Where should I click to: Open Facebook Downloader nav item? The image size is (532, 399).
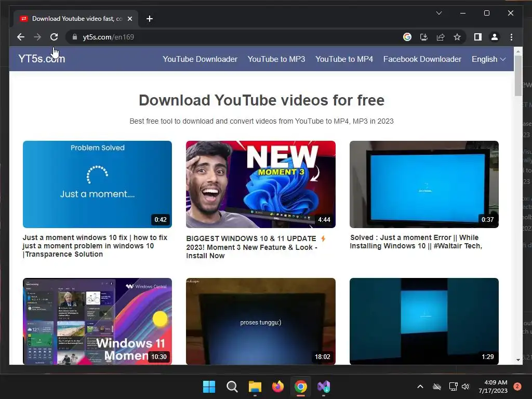[422, 59]
